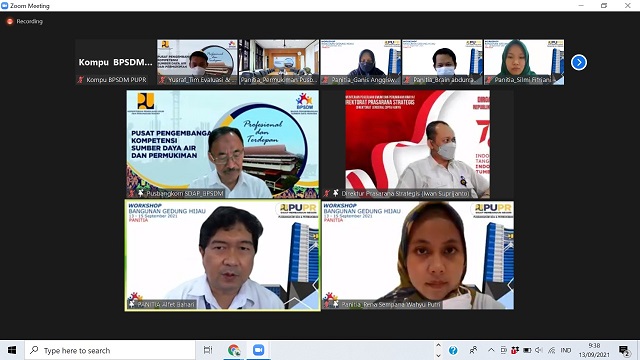Switch the IND input language
This screenshot has width=640, height=360.
pyautogui.click(x=566, y=350)
